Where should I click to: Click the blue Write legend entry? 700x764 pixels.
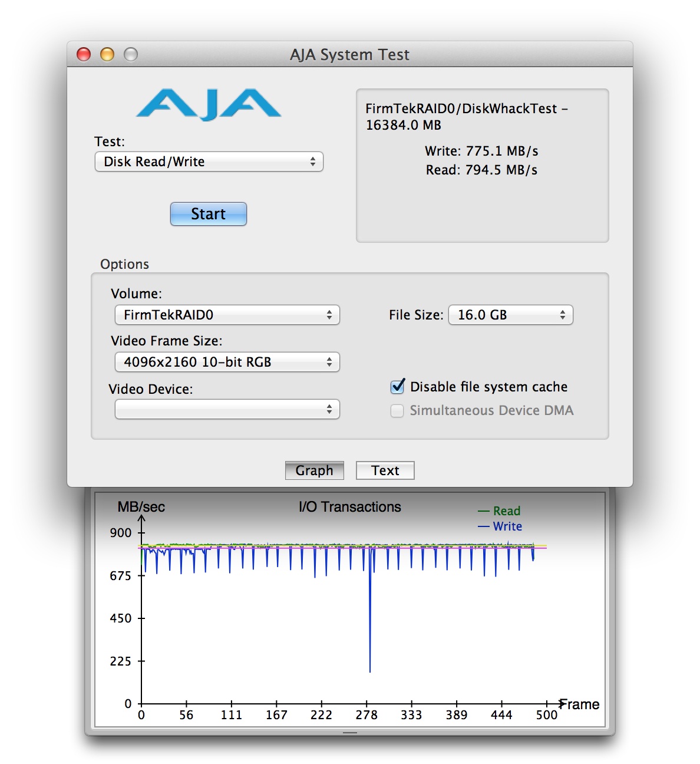[500, 526]
